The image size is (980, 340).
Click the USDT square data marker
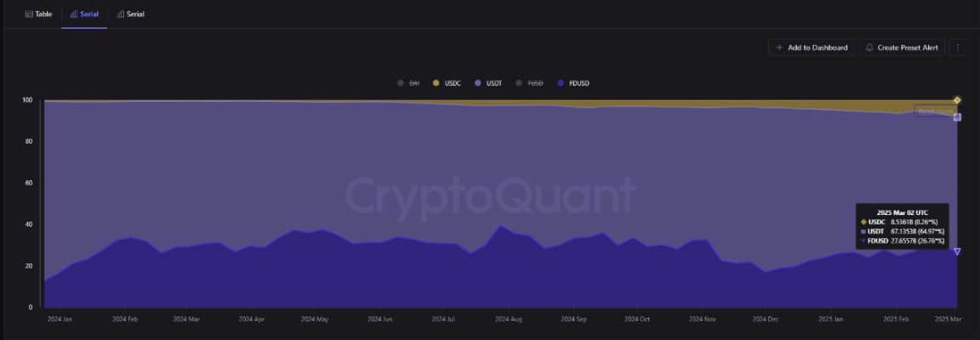coord(957,117)
